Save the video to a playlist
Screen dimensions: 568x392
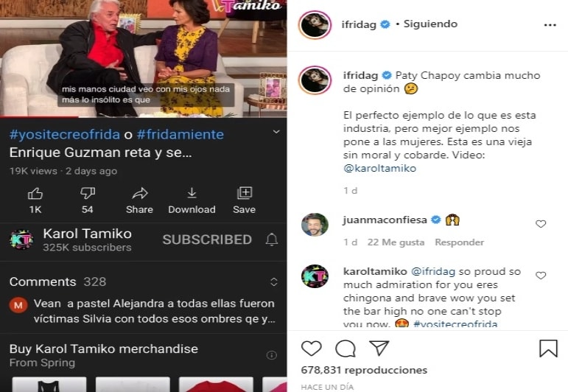coord(244,200)
